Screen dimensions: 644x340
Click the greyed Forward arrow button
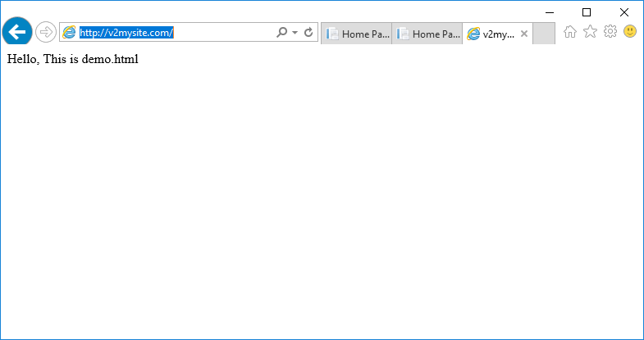[46, 32]
